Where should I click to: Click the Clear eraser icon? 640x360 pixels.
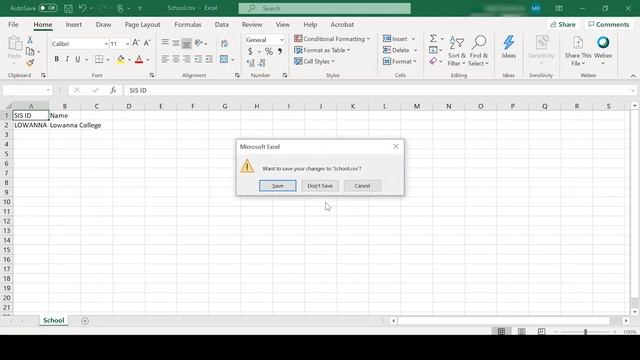pos(433,61)
